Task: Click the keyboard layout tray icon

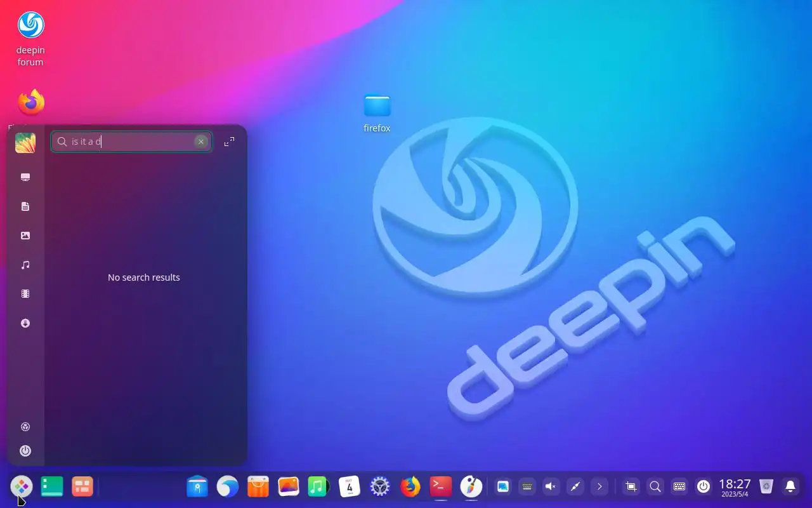Action: [x=679, y=487]
